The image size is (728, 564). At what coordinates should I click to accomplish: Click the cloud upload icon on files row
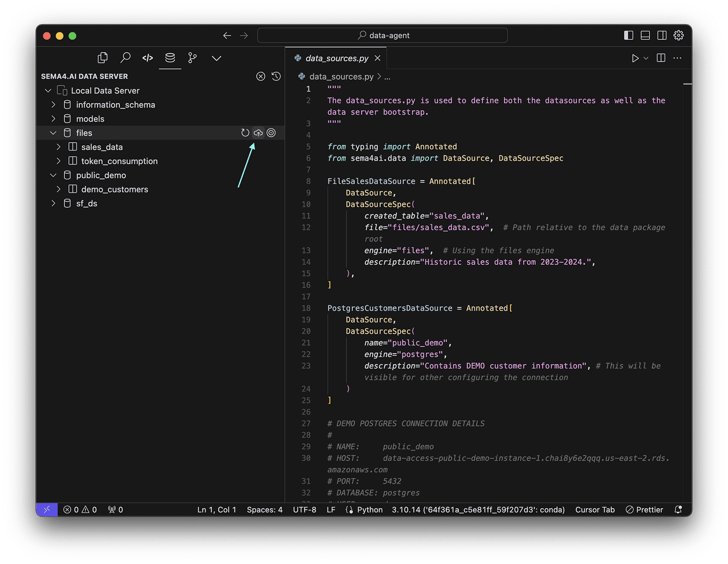(258, 133)
